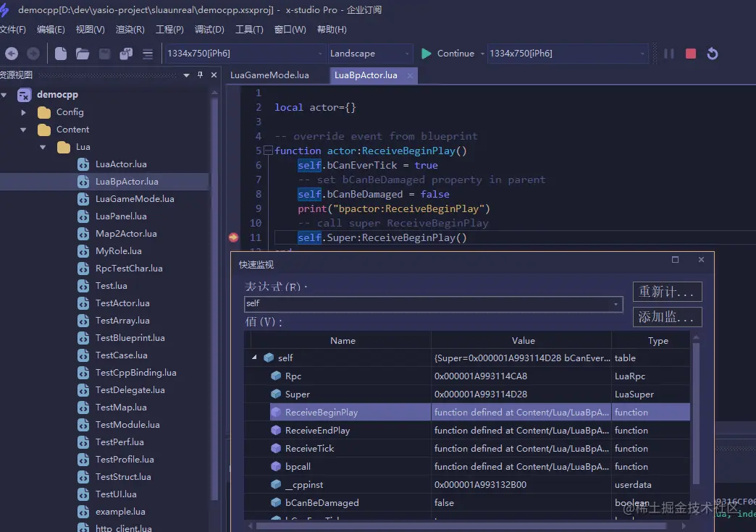Click the restart debugging icon
Screen dimensions: 756x532
713,54
